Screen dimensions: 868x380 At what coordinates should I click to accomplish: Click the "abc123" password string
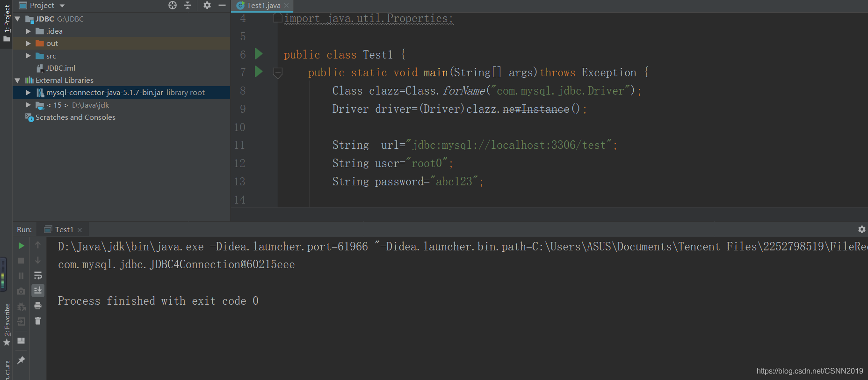coord(454,182)
